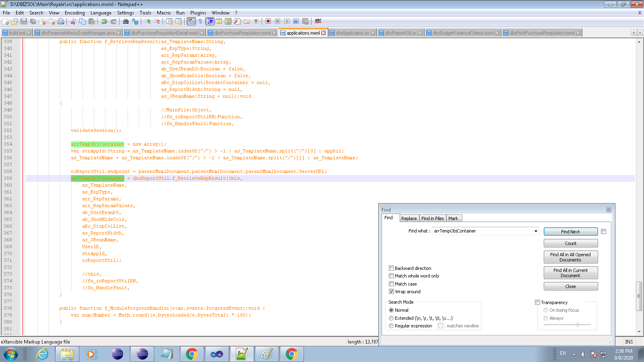
Task: Undo last edit with green arrow
Action: click(104, 21)
